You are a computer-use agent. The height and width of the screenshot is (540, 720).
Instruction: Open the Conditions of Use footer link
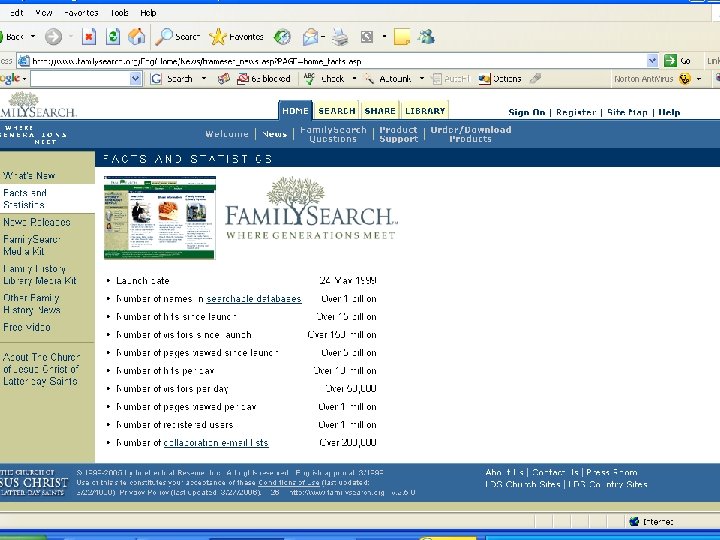pyautogui.click(x=289, y=483)
